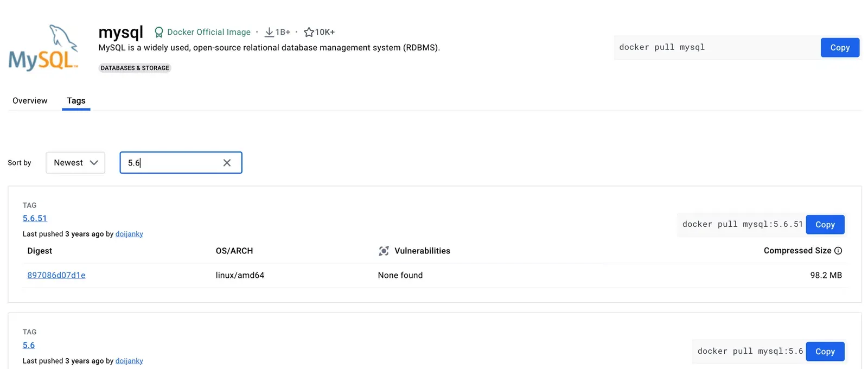
Task: Click the Docker Official Image badge icon
Action: click(x=158, y=33)
